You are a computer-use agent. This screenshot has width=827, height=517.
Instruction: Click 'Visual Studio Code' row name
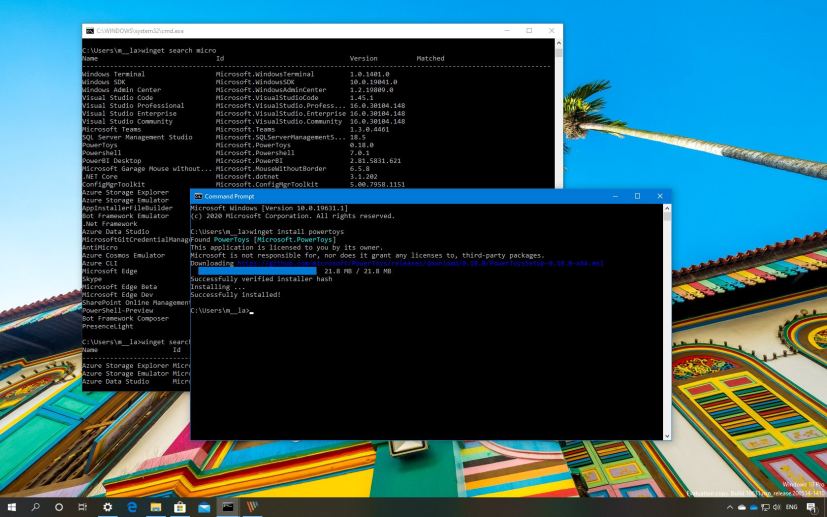118,98
